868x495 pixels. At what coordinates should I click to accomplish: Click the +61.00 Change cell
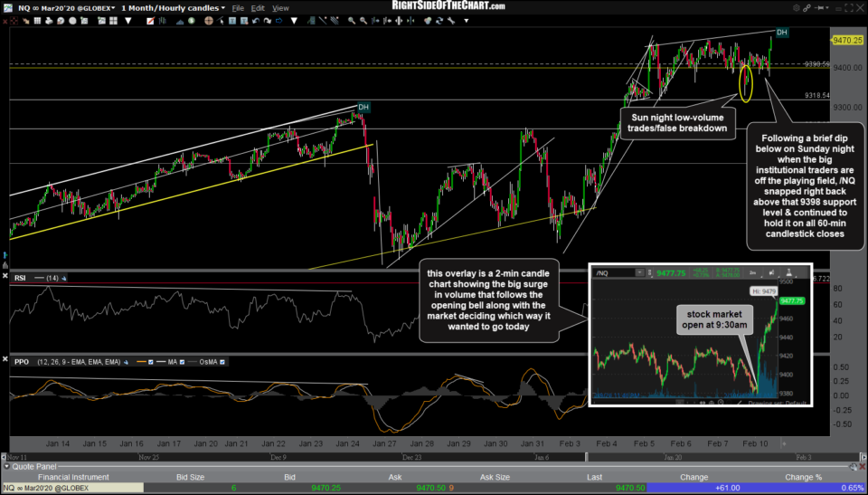[x=727, y=488]
